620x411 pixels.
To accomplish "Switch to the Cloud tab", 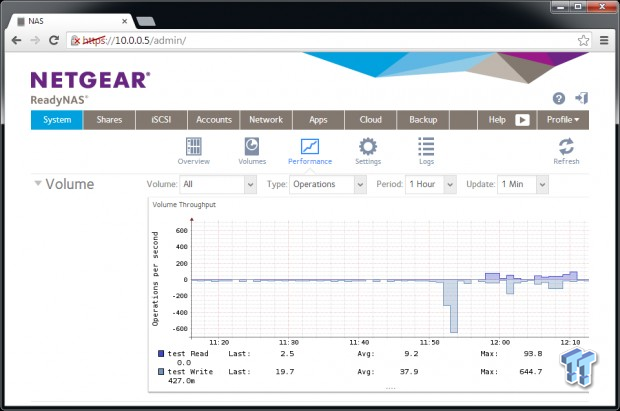I will (x=370, y=120).
